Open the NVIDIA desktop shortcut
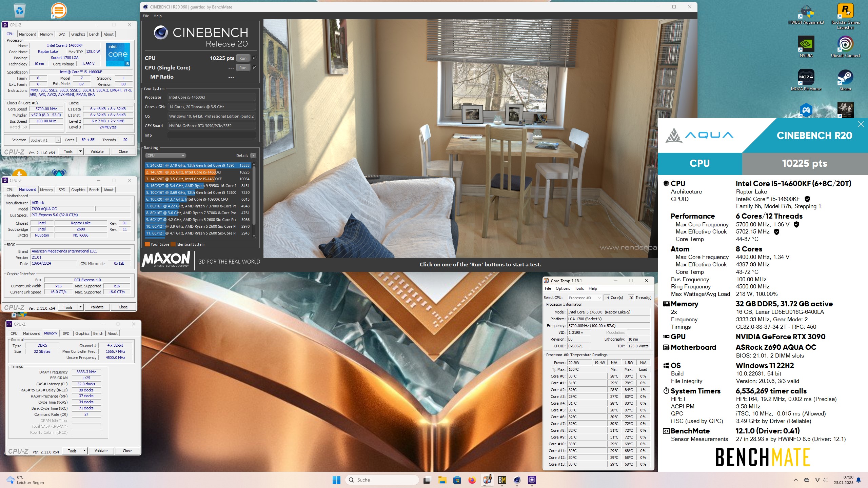 (806, 47)
